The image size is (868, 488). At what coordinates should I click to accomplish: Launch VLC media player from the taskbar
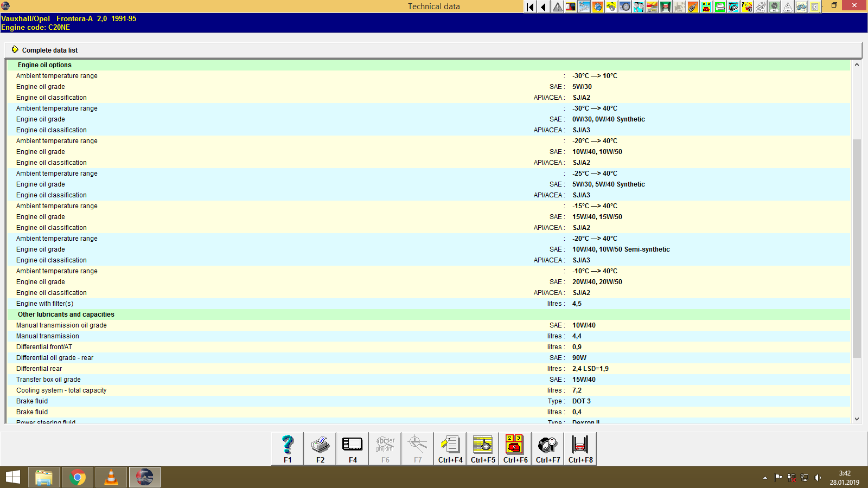pyautogui.click(x=111, y=478)
